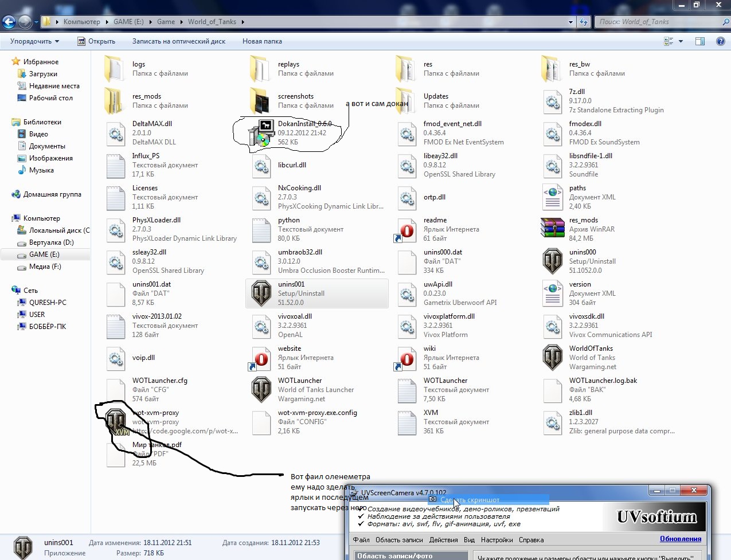Open the view options dropdown arrow
The width and height of the screenshot is (731, 560).
(x=681, y=41)
